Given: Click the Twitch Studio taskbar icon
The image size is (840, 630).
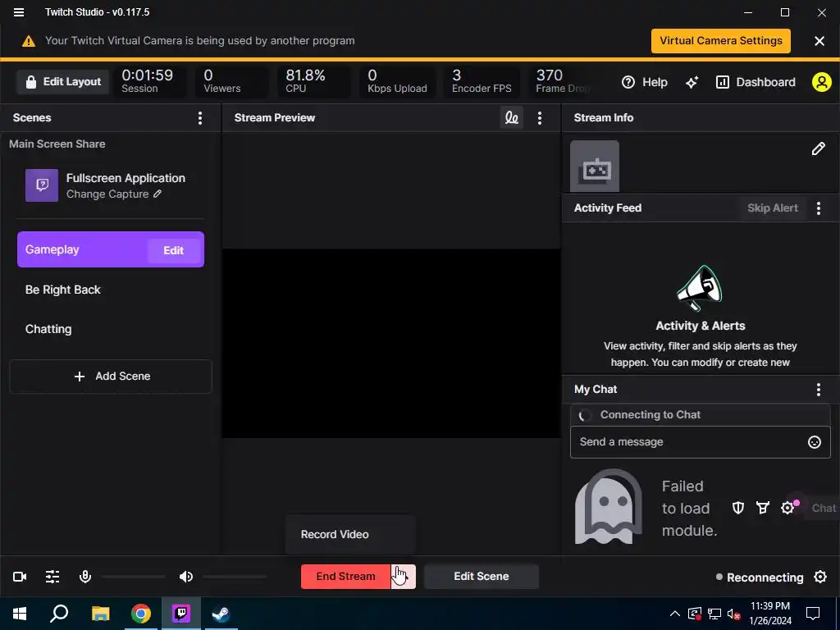Looking at the screenshot, I should [x=181, y=614].
